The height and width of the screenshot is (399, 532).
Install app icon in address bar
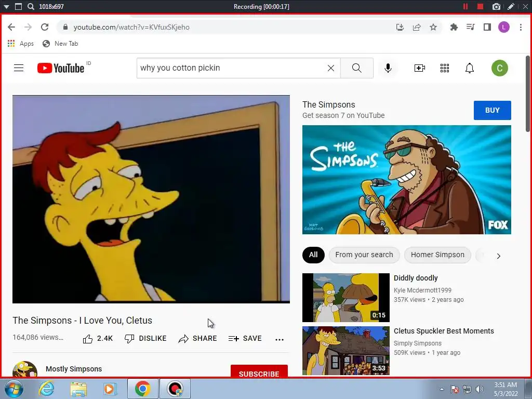click(400, 27)
